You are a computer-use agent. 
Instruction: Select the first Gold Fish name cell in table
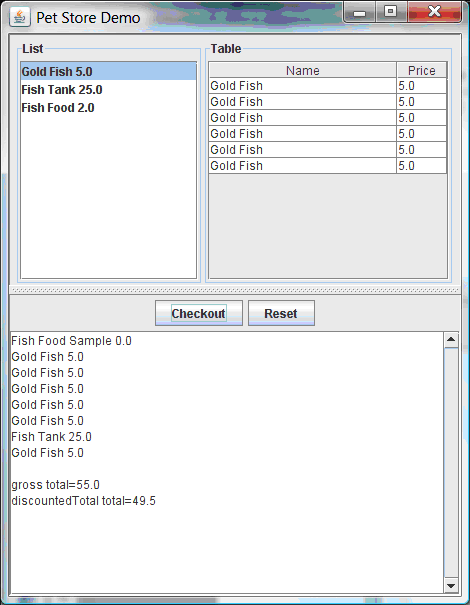[303, 86]
